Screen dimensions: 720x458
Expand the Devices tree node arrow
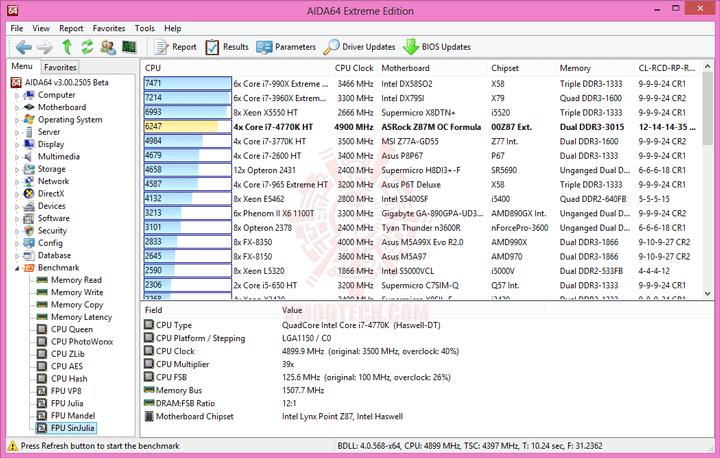click(x=17, y=207)
